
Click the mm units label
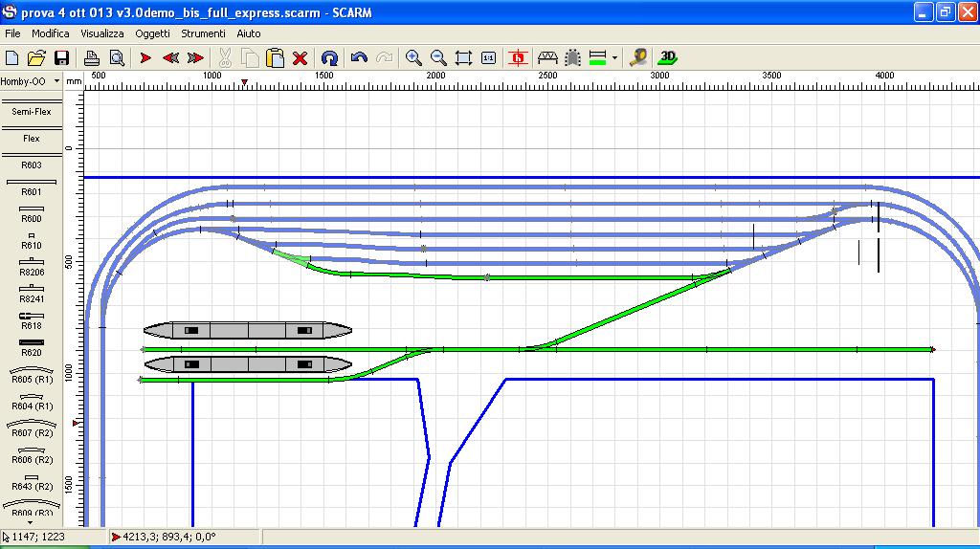pyautogui.click(x=74, y=81)
